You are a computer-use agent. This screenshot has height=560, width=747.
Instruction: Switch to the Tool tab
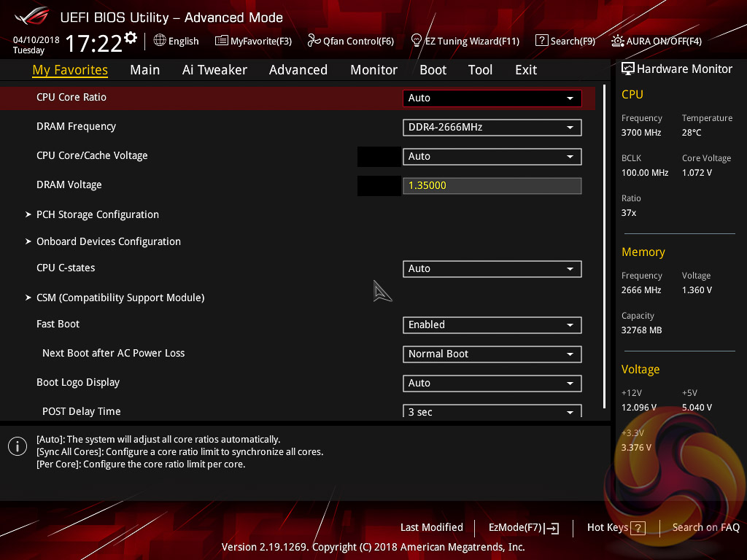tap(480, 70)
